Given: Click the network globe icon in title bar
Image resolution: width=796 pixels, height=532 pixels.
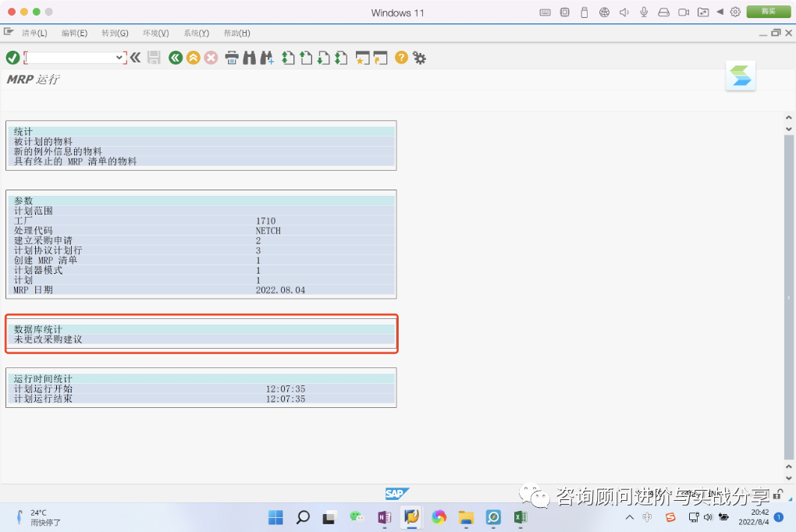Looking at the screenshot, I should (x=604, y=12).
